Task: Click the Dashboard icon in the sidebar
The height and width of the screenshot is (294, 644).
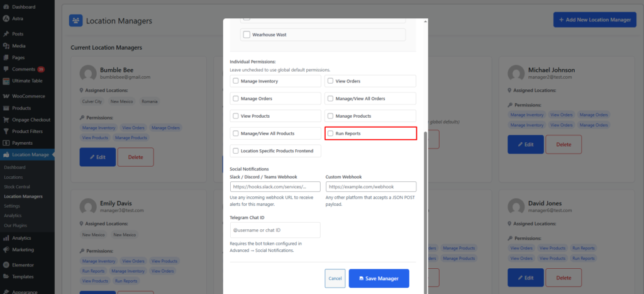Action: (x=6, y=6)
